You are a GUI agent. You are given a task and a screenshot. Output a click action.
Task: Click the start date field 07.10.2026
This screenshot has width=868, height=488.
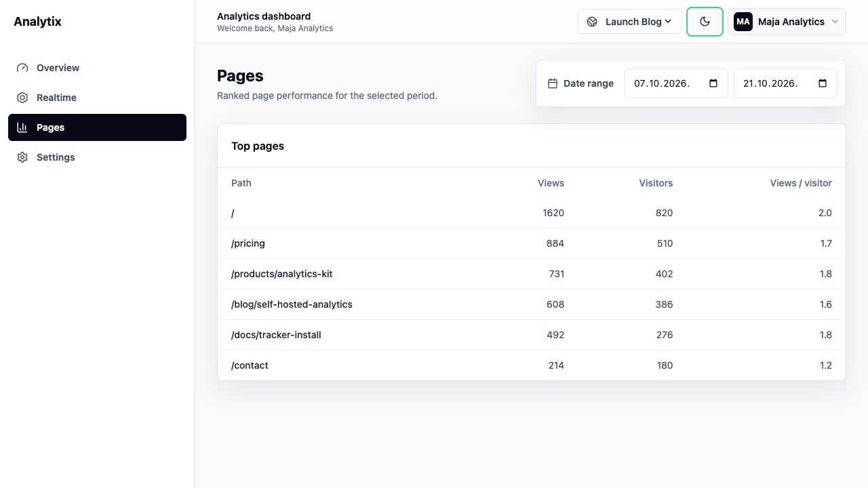click(676, 83)
